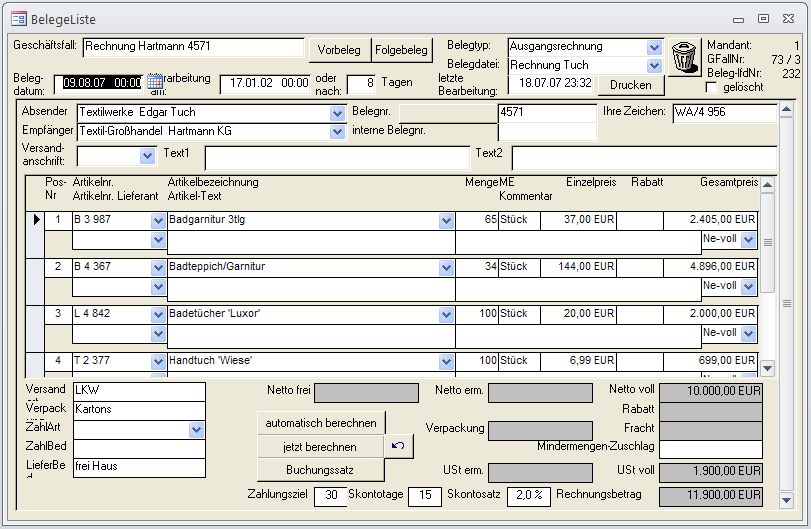Screen dimensions: 811x529
Task: Open the Artikelnr. dropdown for L 4 842
Action: 158,314
